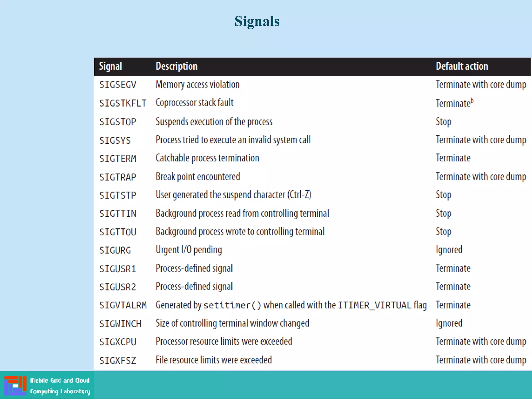
Task: Select the SIGSTOP signal name
Action: [x=118, y=122]
